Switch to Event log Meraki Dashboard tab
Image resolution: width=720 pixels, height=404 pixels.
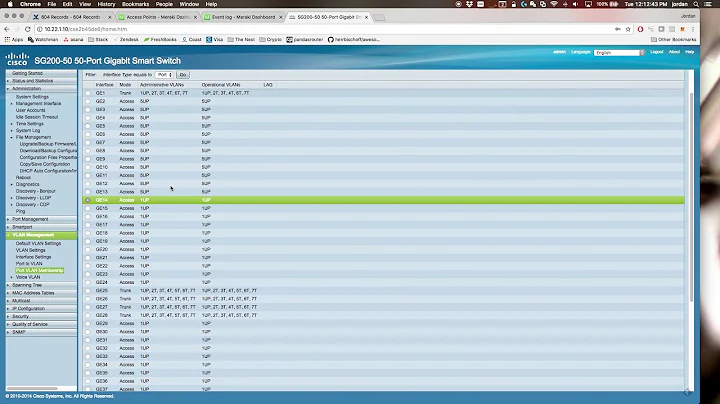tap(243, 17)
